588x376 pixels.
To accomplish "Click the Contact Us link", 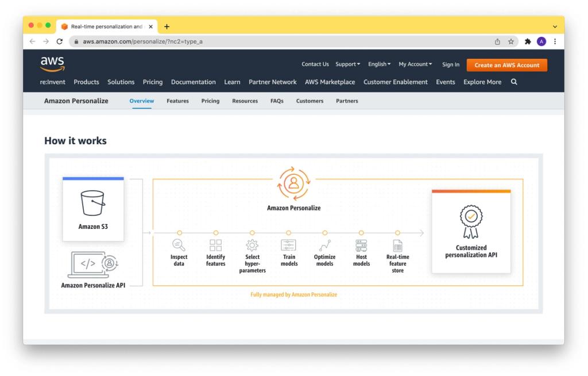I will pos(315,64).
